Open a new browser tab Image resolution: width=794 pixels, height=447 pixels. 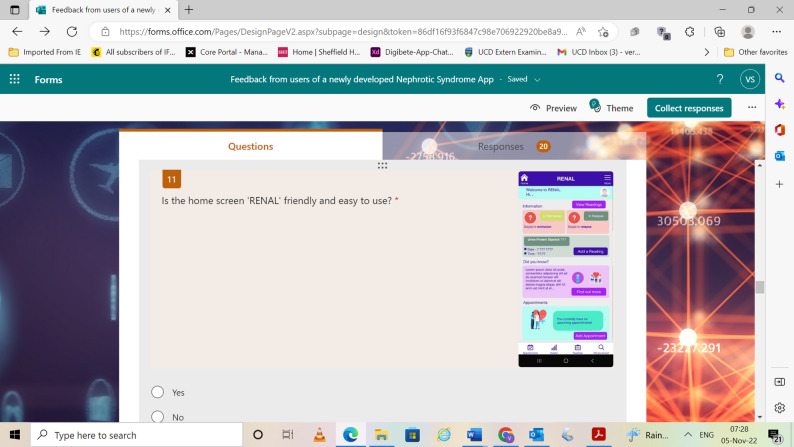(x=189, y=10)
